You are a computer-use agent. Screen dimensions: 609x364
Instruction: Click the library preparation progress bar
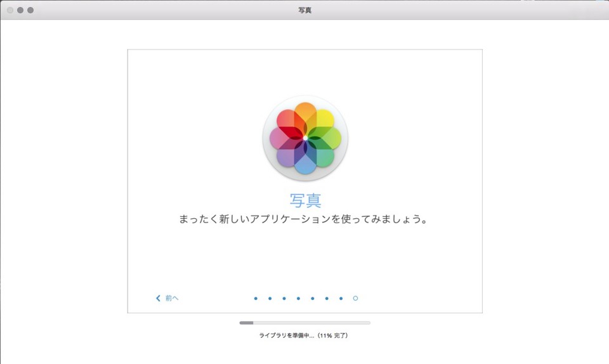pyautogui.click(x=305, y=323)
